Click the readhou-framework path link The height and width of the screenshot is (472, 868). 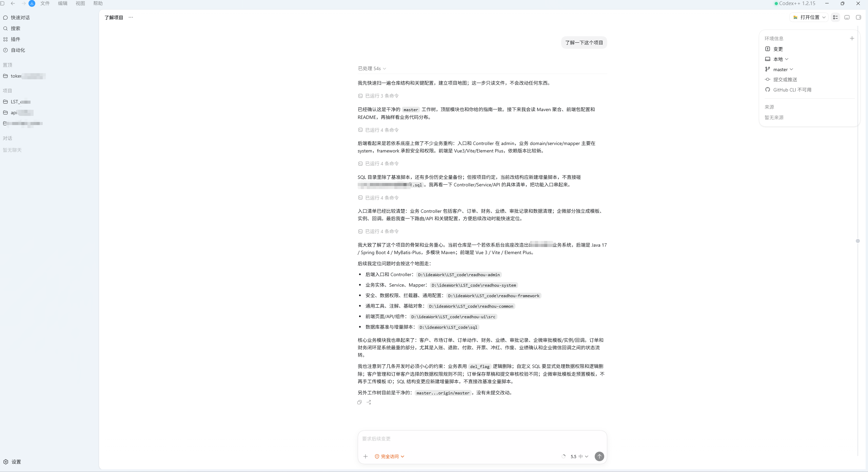(x=494, y=296)
